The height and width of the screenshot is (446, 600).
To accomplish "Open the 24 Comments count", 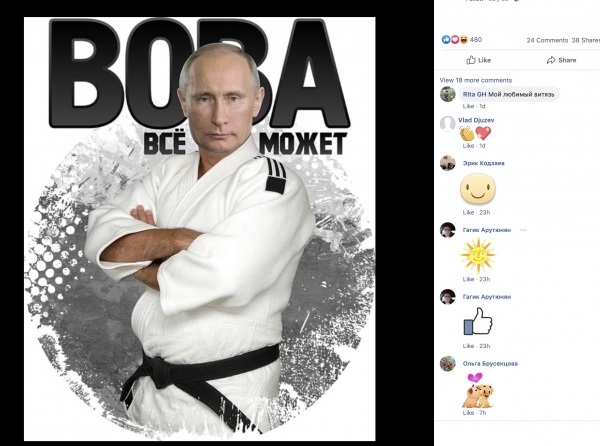I will click(x=547, y=40).
